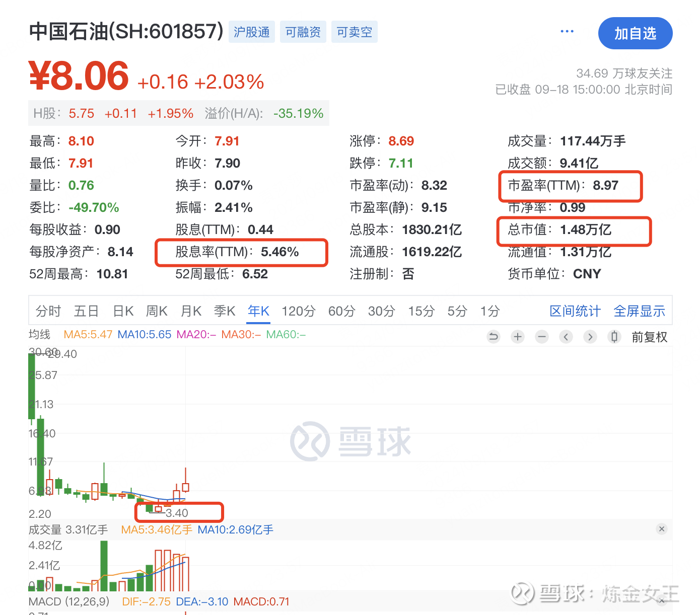Move chart right with next arrow
Image resolution: width=700 pixels, height=615 pixels.
[590, 337]
